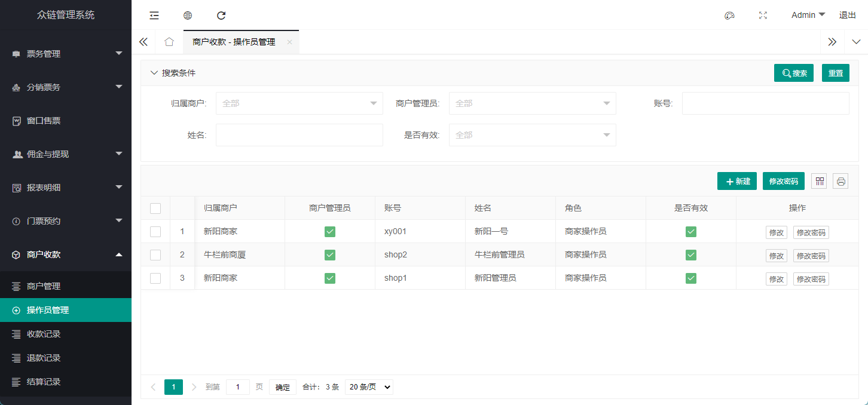Open the 是否有效 filter dropdown
Screen dimensions: 868x405
click(x=532, y=134)
